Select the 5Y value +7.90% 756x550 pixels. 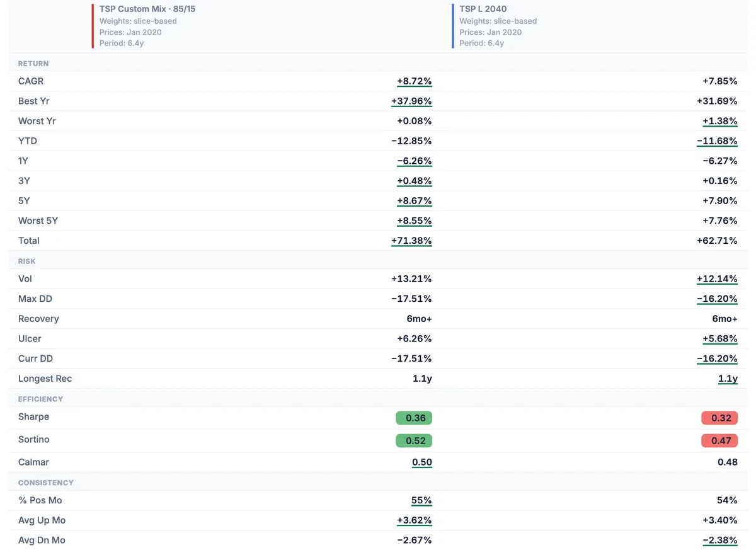pyautogui.click(x=720, y=201)
